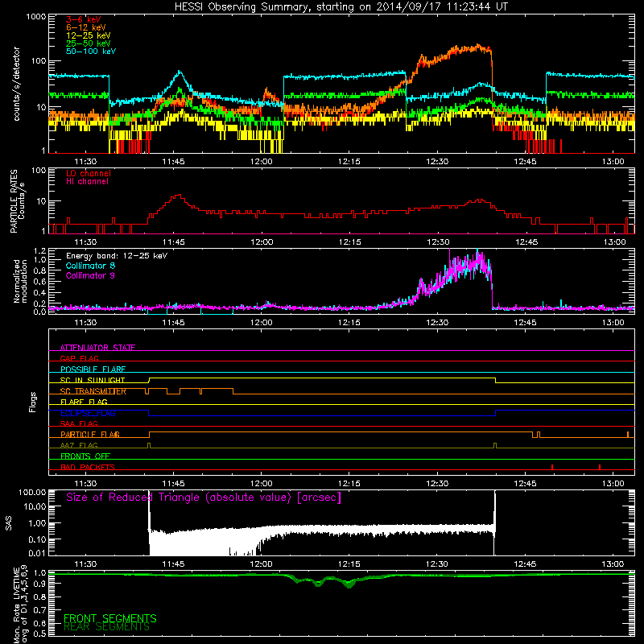Click the Flags panel axis title
The width and height of the screenshot is (644, 644).
tap(33, 402)
